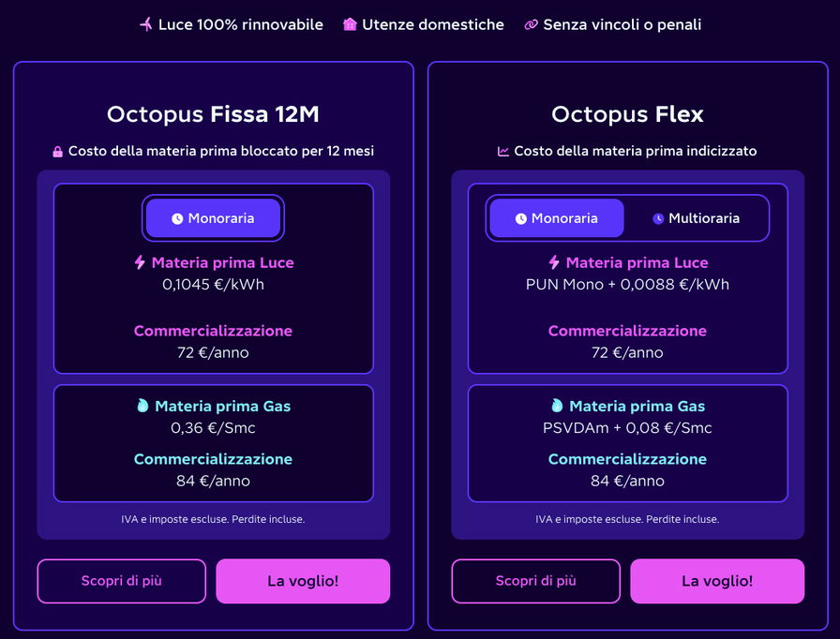The image size is (840, 639).
Task: Select Monoraria tariff in the Octopus Flex card
Action: point(557,218)
